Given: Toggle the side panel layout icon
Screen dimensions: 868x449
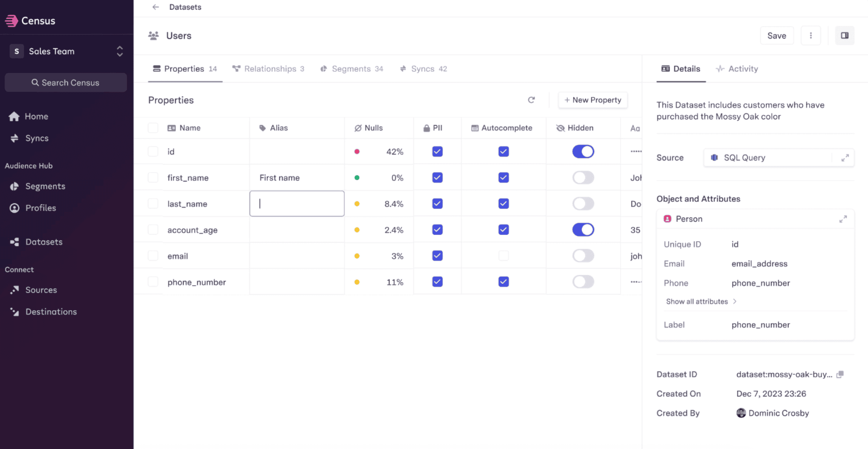Looking at the screenshot, I should (x=845, y=36).
